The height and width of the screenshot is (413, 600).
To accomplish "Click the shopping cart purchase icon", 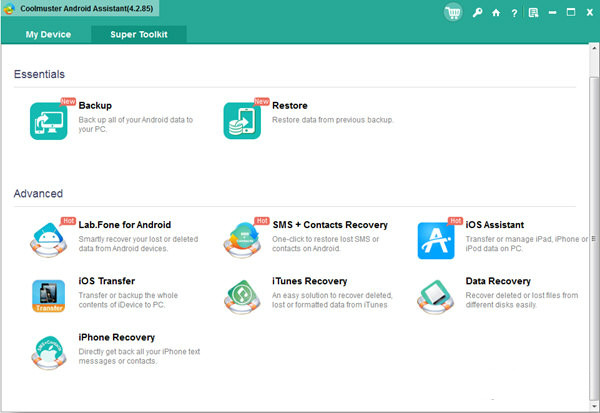I will (x=453, y=13).
